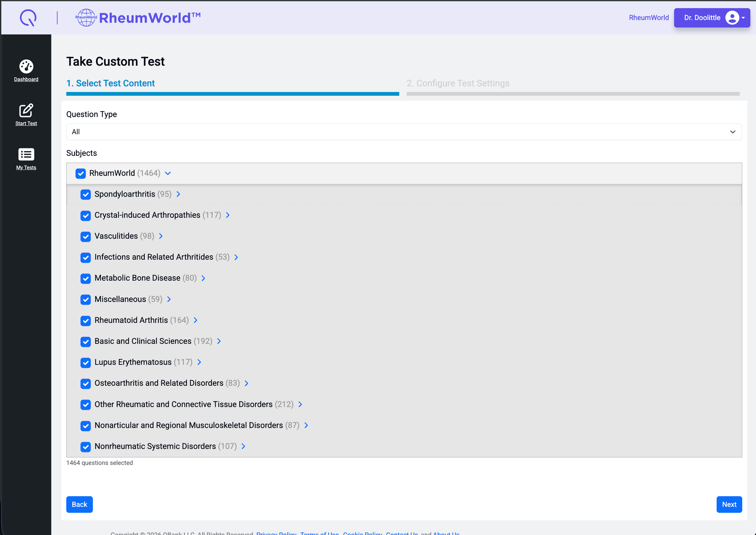Image resolution: width=756 pixels, height=535 pixels.
Task: Uncheck the RheumWorld (1464) checkbox
Action: click(x=81, y=173)
